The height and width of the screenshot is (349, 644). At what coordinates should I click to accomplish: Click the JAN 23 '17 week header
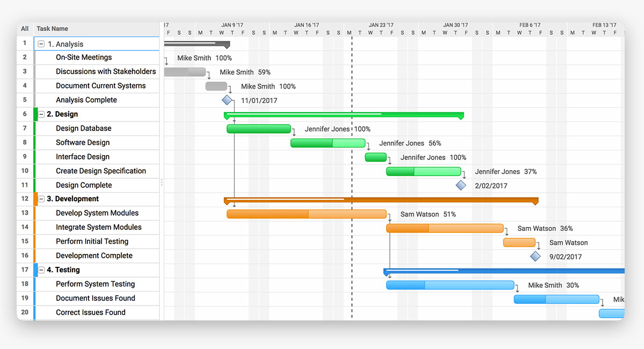(381, 25)
